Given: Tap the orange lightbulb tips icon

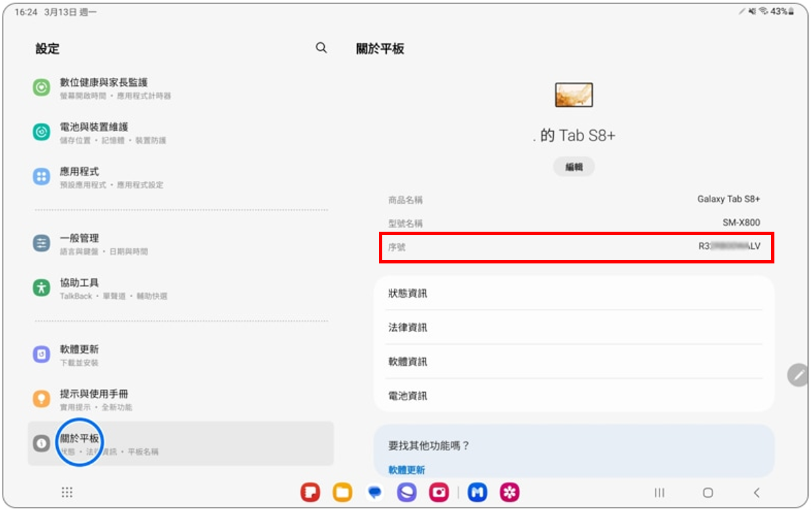Looking at the screenshot, I should 42,399.
